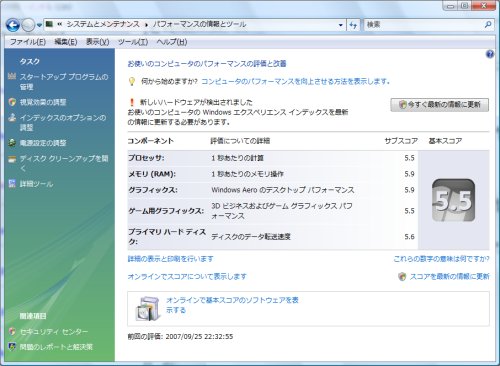Open オンラインで基本スコアのソフトウェアを表示する link
Image resolution: width=500 pixels, height=366 pixels.
(x=232, y=305)
